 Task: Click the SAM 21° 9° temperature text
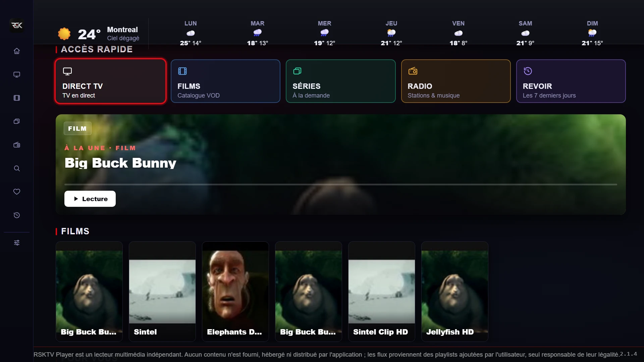coord(525,43)
